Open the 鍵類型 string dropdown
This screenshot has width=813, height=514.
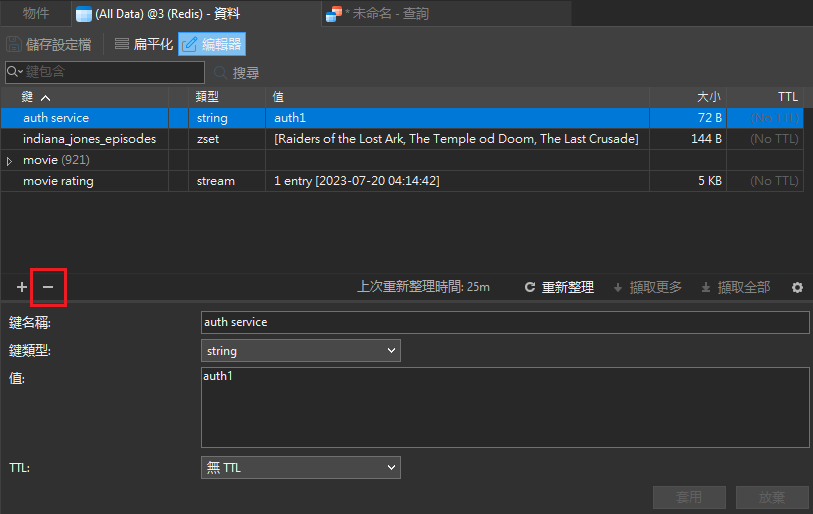(x=300, y=351)
